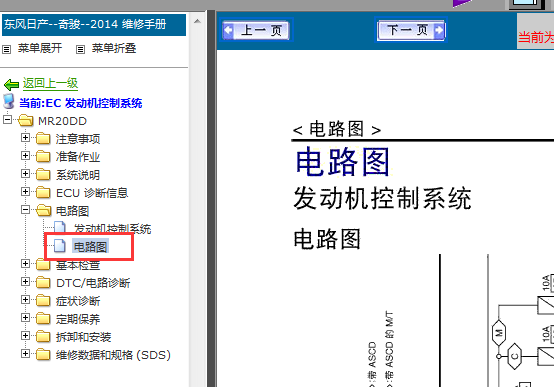Click the 下一页 next page button

(411, 30)
